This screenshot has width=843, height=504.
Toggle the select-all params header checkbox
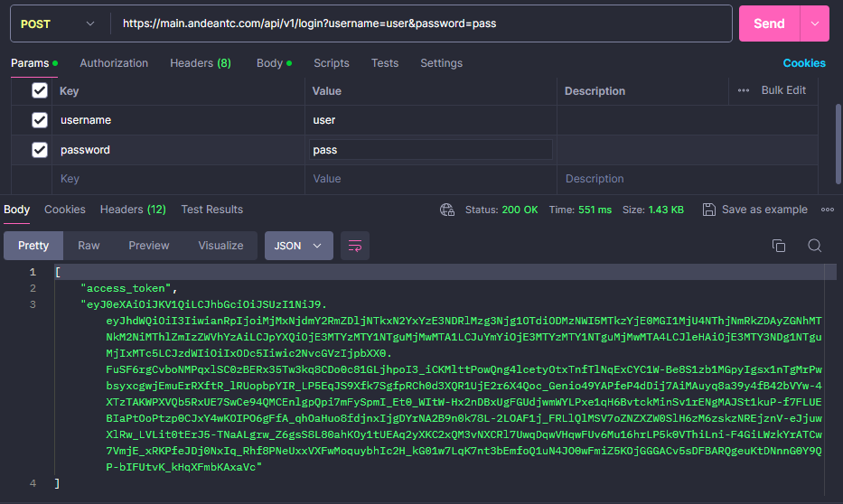point(40,90)
